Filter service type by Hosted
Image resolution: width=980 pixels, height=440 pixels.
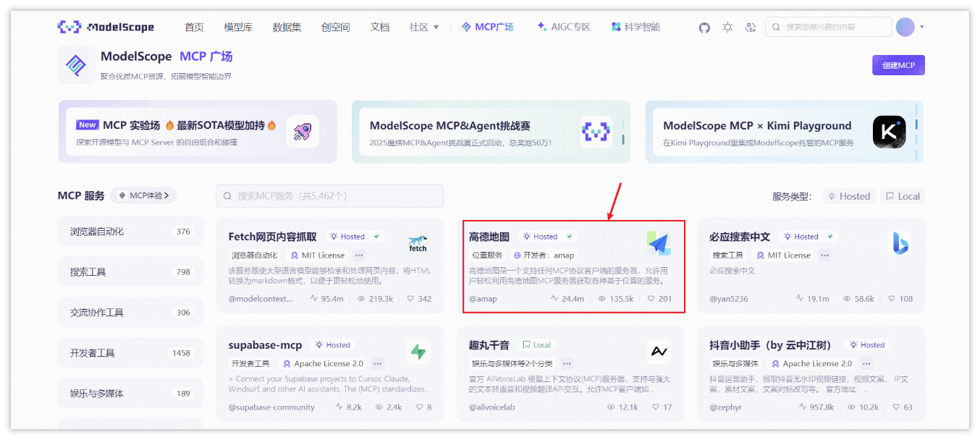point(849,196)
